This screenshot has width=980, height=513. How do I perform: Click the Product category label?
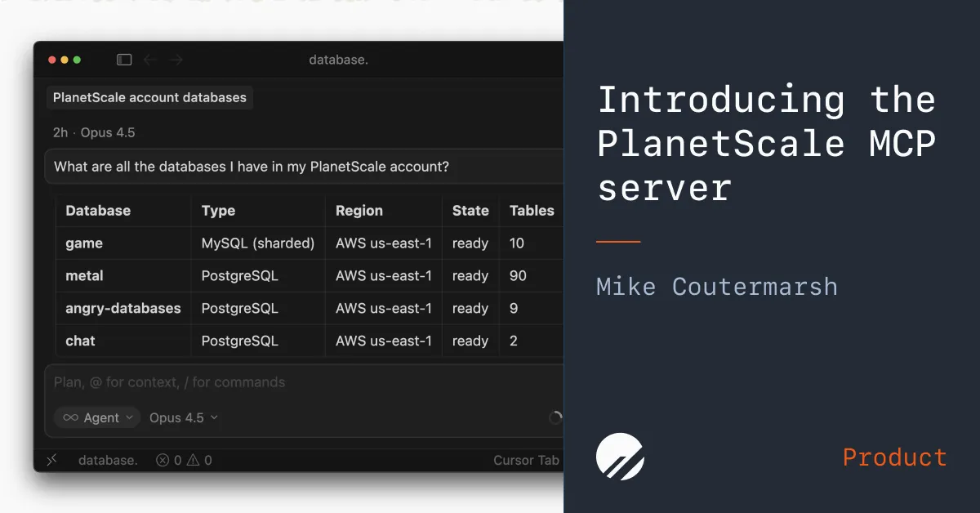[895, 457]
